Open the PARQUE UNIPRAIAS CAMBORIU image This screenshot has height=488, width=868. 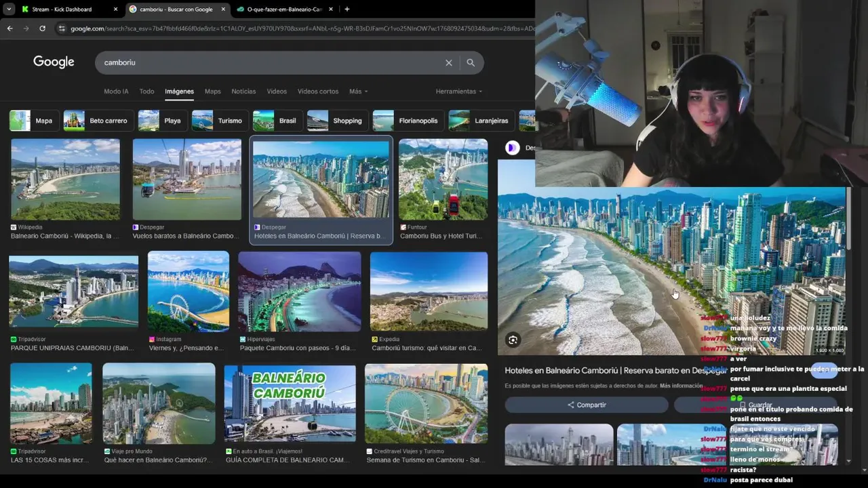[73, 291]
